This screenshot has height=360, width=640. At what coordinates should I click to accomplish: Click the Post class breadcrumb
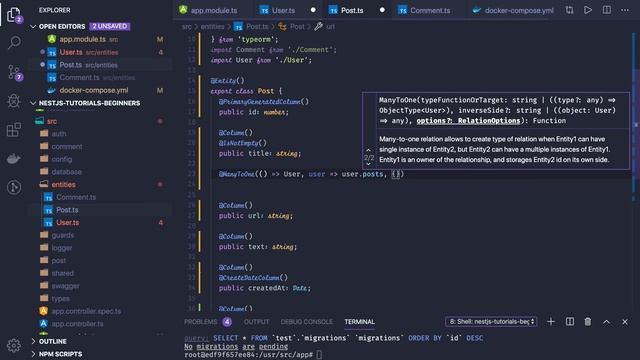(292, 27)
